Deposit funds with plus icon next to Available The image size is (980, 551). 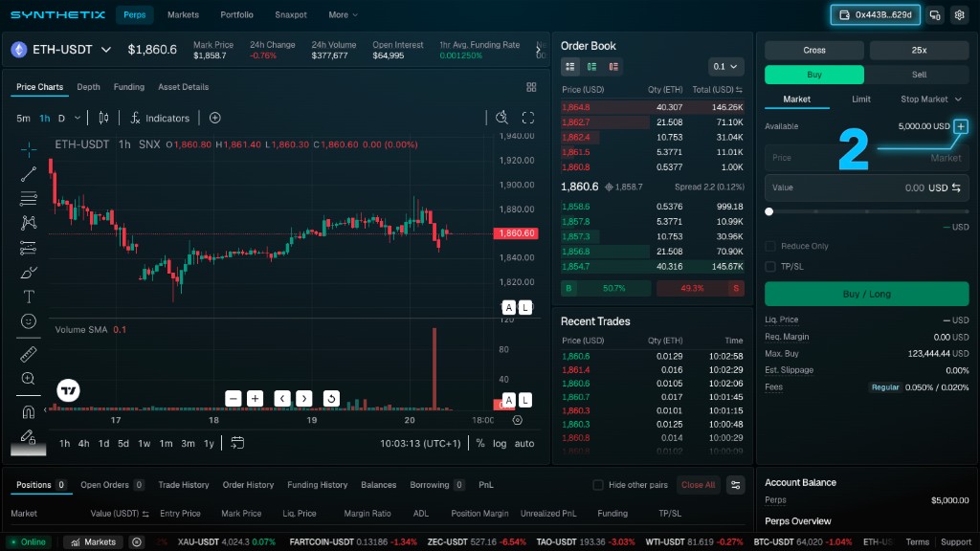[x=961, y=126]
